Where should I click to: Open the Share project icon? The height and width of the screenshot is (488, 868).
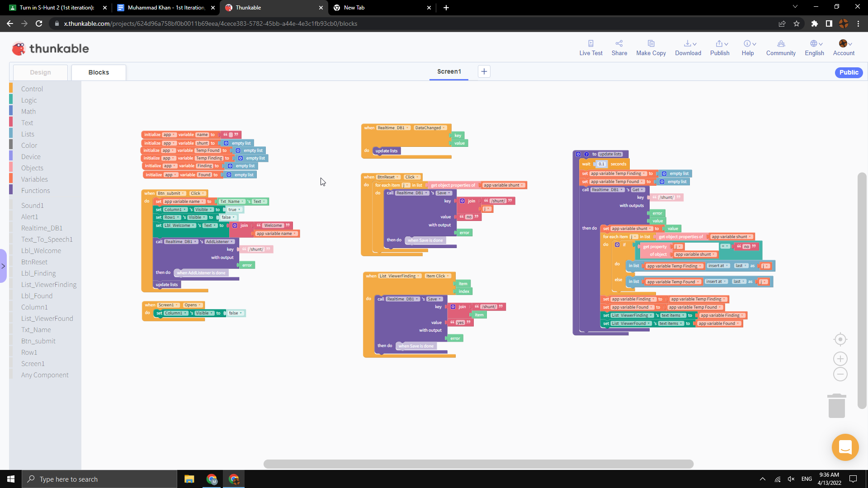pyautogui.click(x=619, y=44)
